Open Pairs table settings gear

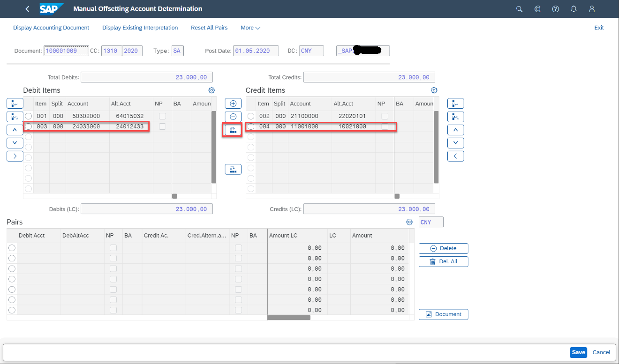point(409,222)
